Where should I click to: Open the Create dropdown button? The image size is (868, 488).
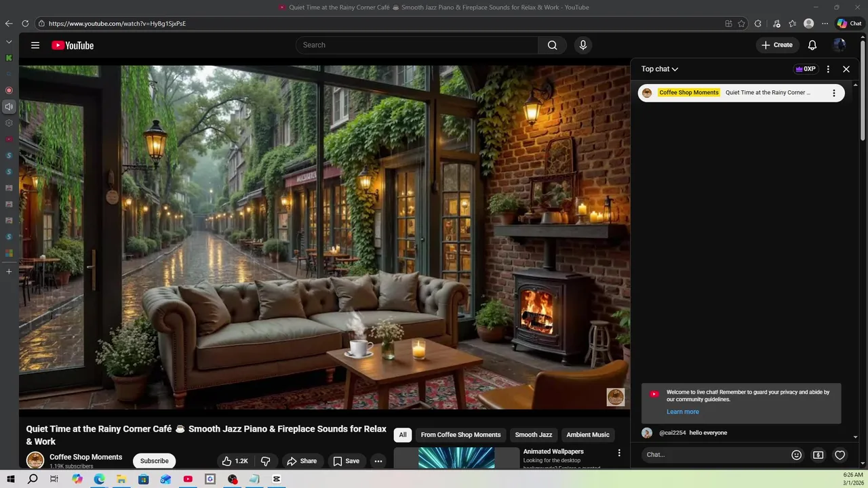(x=777, y=45)
